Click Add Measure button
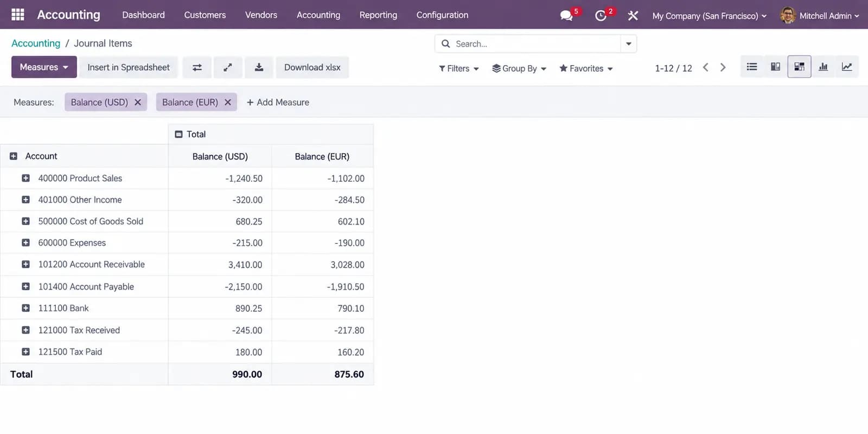868x434 pixels. (278, 102)
